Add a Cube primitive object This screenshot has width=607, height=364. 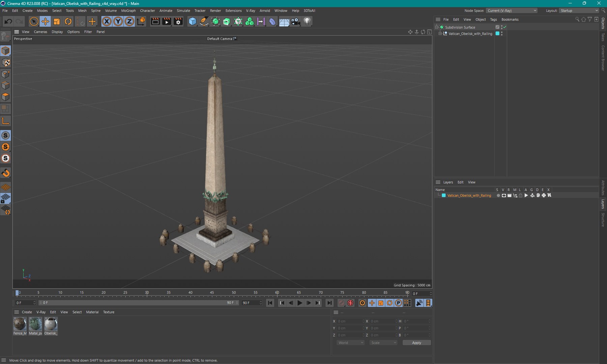[193, 22]
